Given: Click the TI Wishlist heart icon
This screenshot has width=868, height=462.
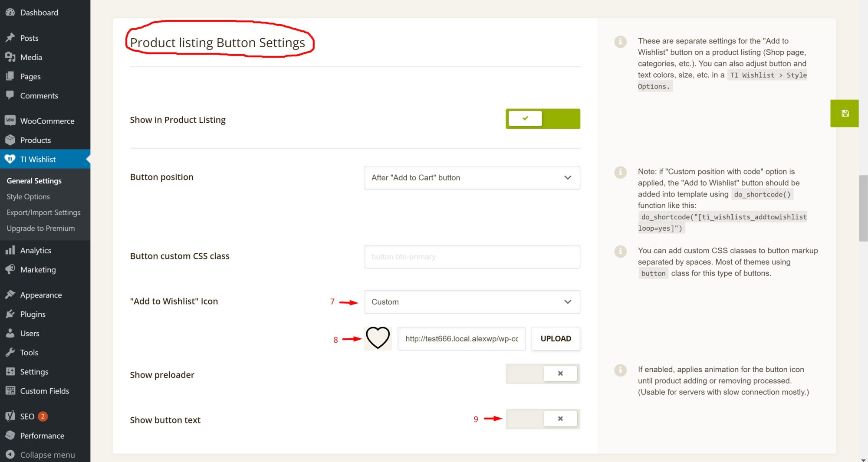Looking at the screenshot, I should tap(10, 159).
